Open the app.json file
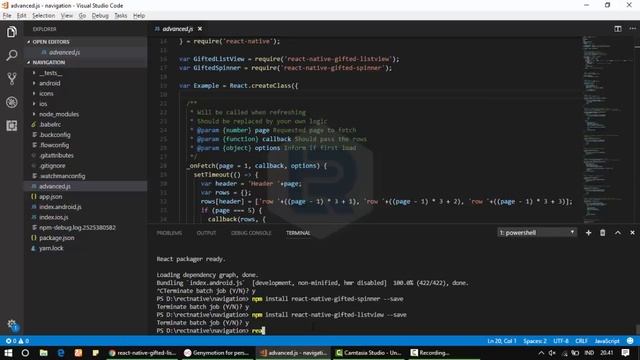 click(51, 196)
